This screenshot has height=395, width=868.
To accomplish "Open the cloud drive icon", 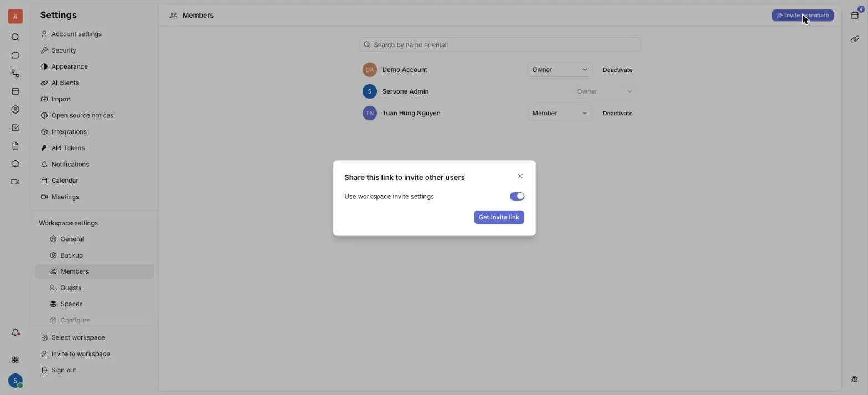I will pyautogui.click(x=15, y=164).
